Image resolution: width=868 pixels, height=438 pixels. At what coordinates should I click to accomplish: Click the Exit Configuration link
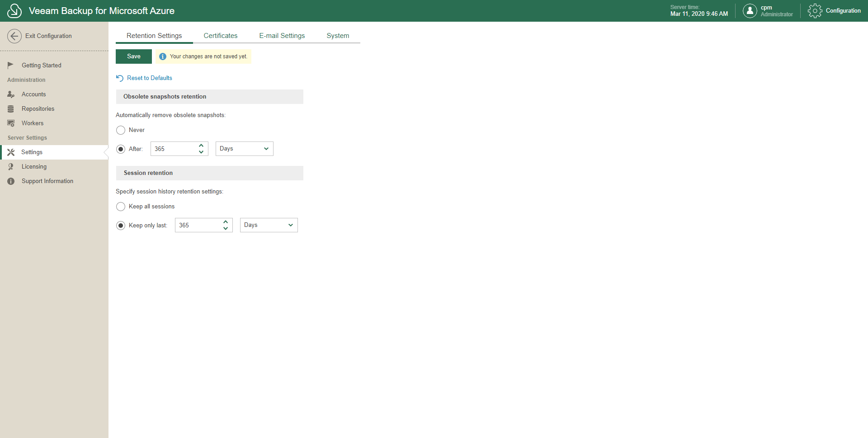48,36
